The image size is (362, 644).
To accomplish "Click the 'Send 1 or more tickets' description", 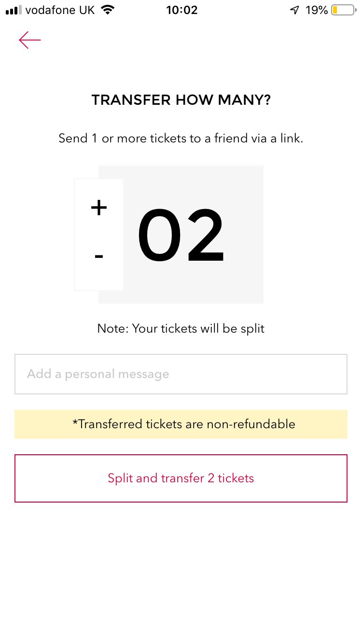I will 181,139.
